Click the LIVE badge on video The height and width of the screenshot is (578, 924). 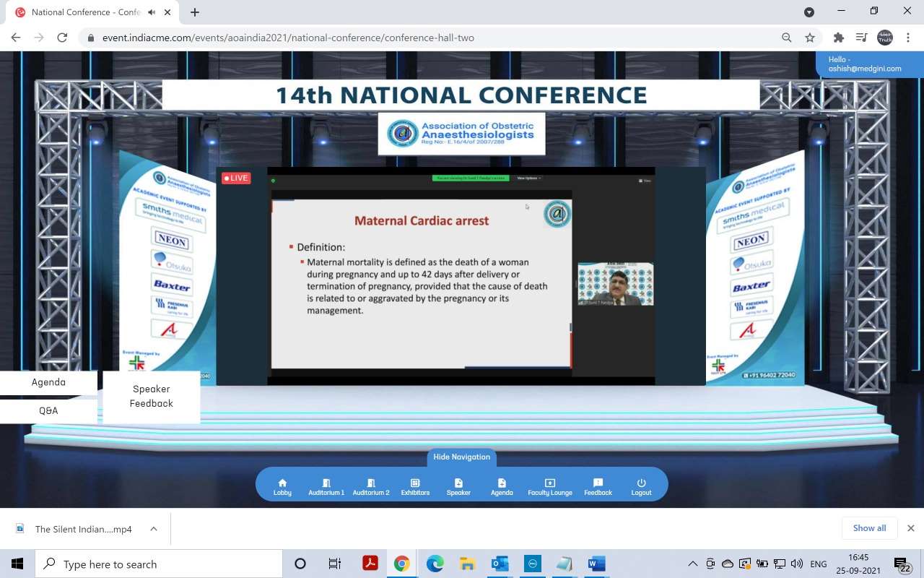(236, 178)
